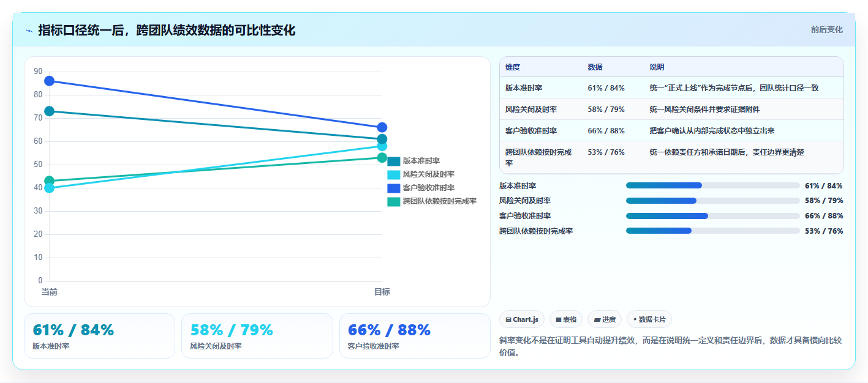The width and height of the screenshot is (868, 383).
Task: Toggle 跨团队依赖按时完成率 legend swatch
Action: [x=394, y=202]
